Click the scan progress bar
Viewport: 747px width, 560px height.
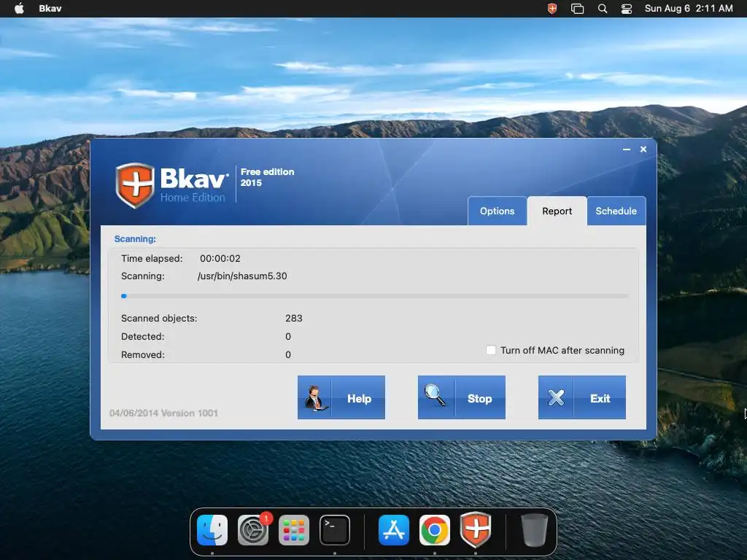374,296
